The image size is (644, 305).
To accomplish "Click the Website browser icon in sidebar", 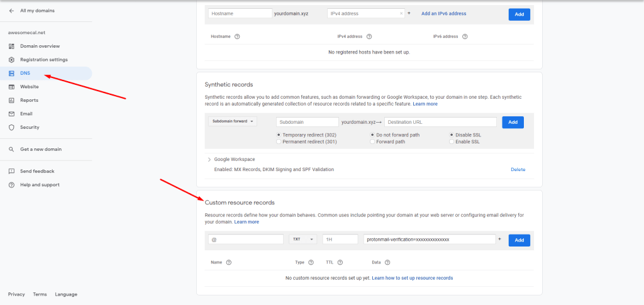I will pos(11,87).
